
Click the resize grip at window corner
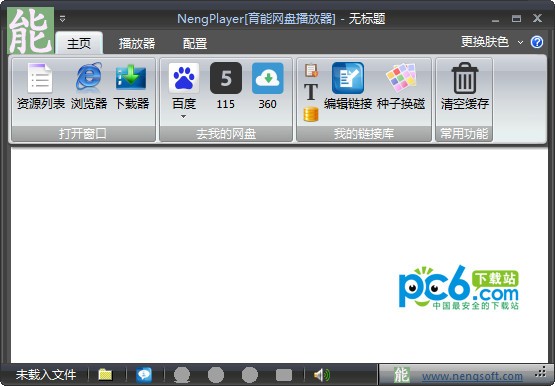tap(541, 372)
